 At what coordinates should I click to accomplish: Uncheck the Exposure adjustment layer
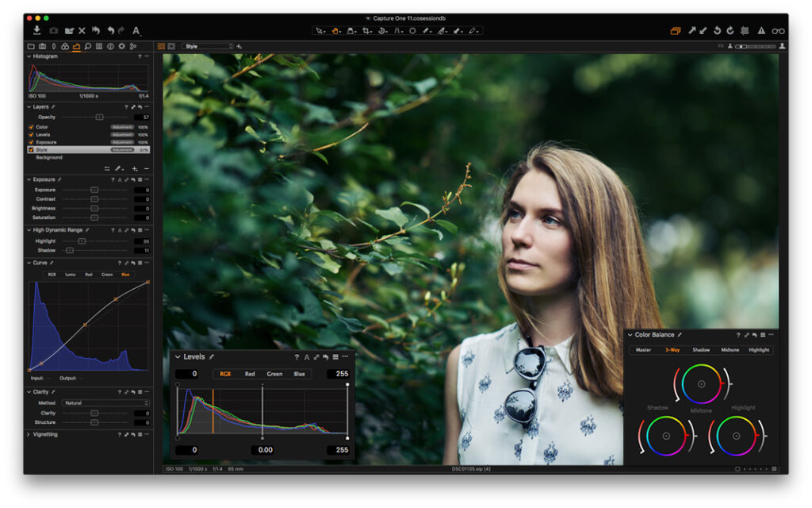[x=31, y=143]
